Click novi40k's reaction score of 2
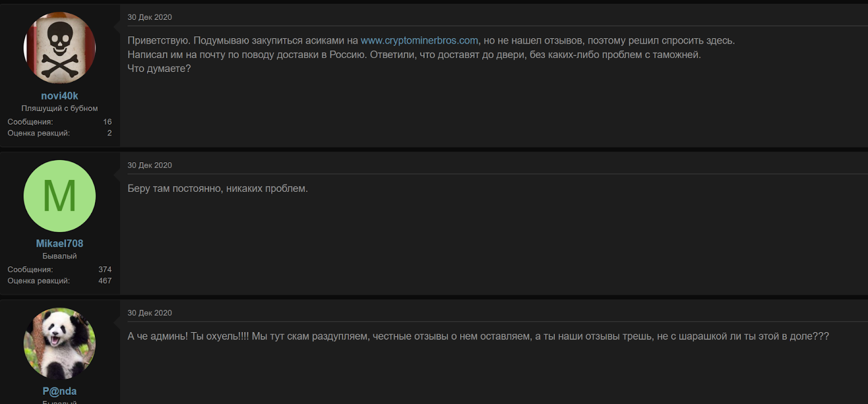868x404 pixels. [110, 133]
